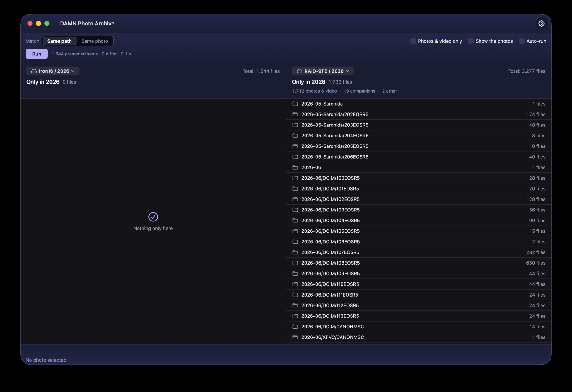The height and width of the screenshot is (392, 572).
Task: Click the drive icon in Iron16 / 2026 selector
Action: [x=34, y=71]
